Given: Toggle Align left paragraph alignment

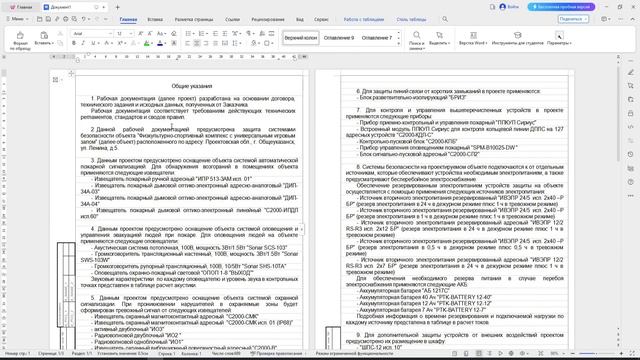Looking at the screenshot, I should point(187,43).
